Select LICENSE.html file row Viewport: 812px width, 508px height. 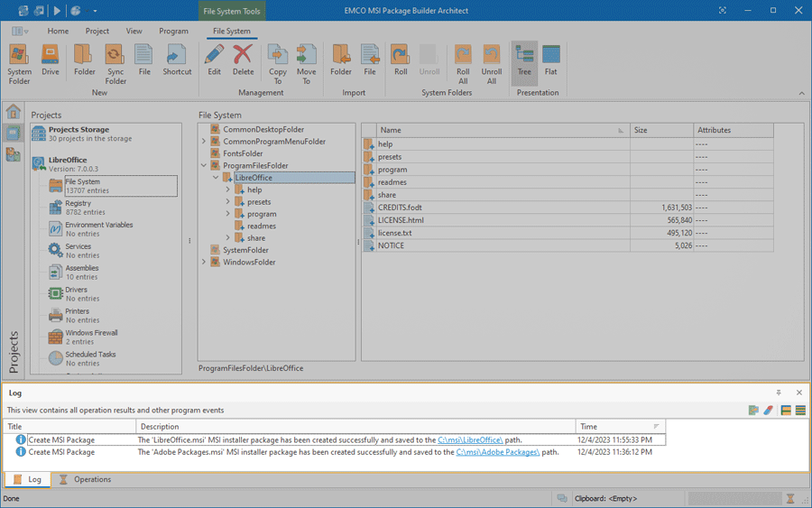pos(567,220)
